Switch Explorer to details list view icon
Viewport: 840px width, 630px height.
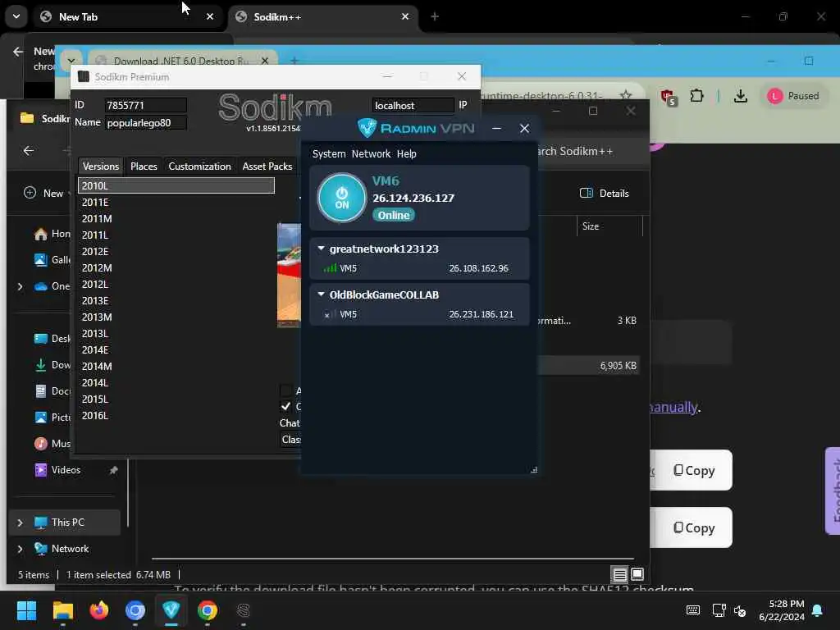[x=620, y=575]
